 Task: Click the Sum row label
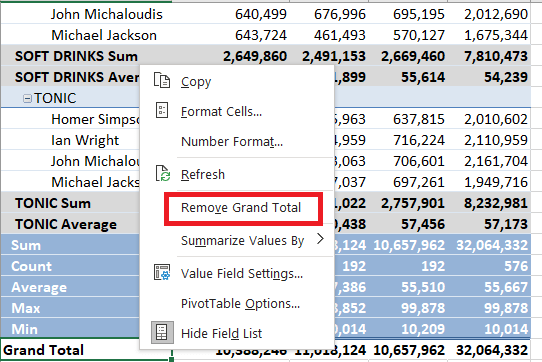coord(26,245)
